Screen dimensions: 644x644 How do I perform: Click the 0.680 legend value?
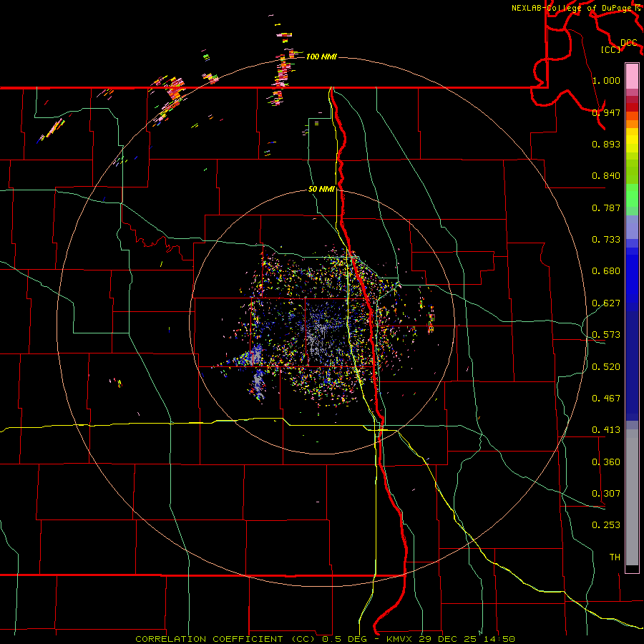click(606, 271)
